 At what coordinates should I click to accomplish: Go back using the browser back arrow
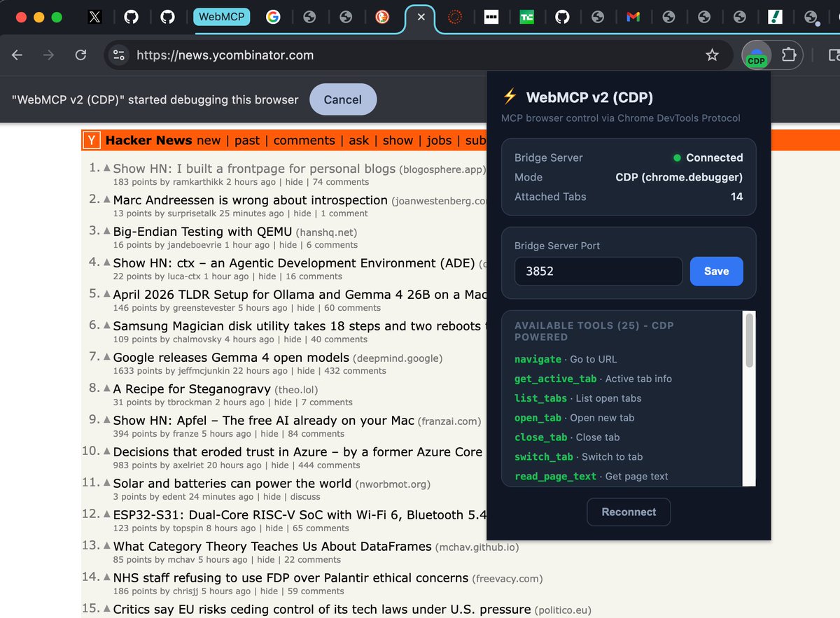pyautogui.click(x=17, y=55)
